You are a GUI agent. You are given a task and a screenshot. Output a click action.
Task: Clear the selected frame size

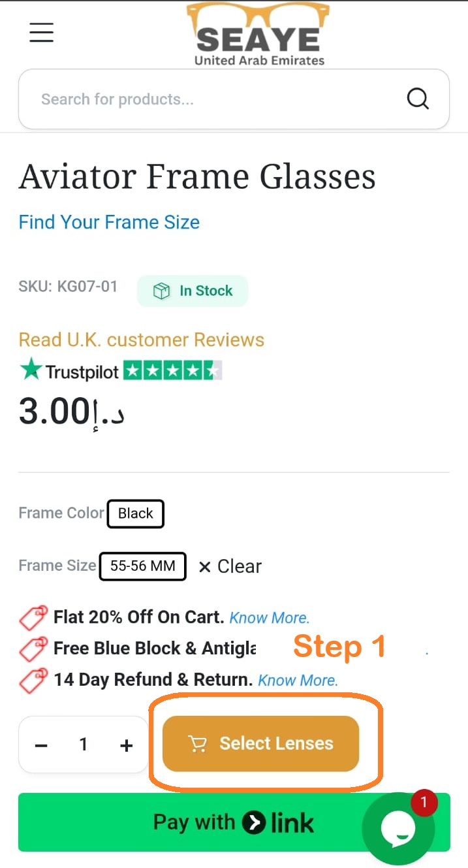230,566
